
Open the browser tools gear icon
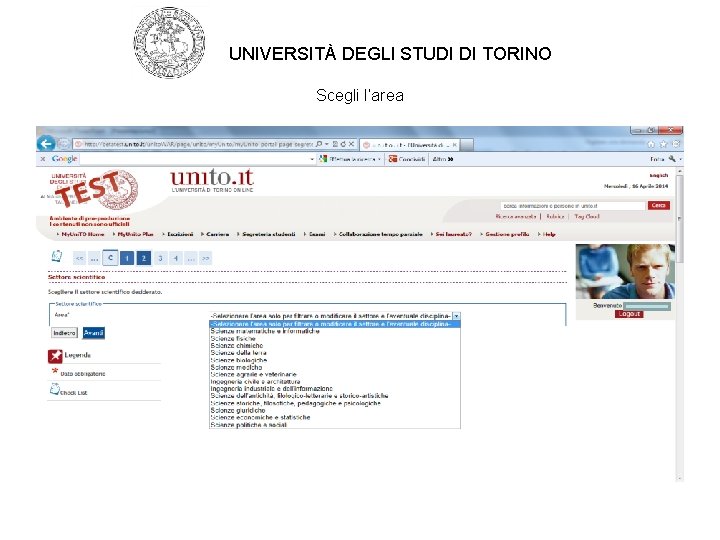[x=676, y=144]
